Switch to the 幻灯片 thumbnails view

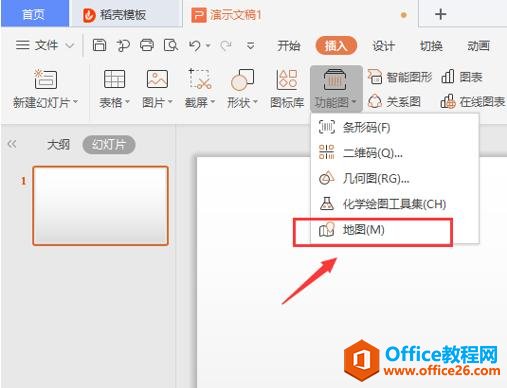(x=109, y=145)
